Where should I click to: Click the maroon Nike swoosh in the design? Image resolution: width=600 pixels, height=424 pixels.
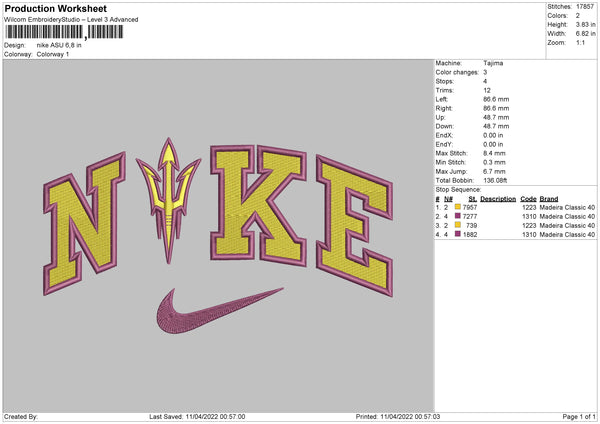pos(220,311)
